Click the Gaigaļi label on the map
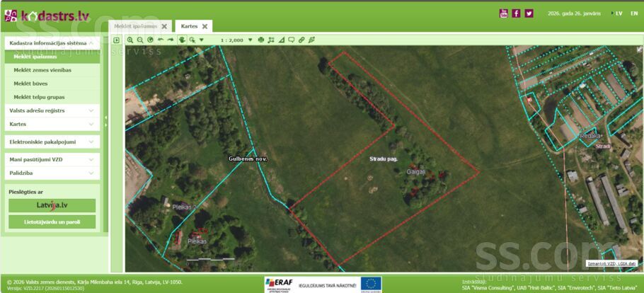Viewport: 644px width, 293px height. point(415,171)
